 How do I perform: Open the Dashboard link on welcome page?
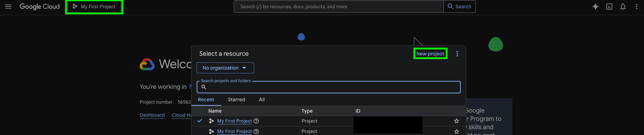click(152, 115)
